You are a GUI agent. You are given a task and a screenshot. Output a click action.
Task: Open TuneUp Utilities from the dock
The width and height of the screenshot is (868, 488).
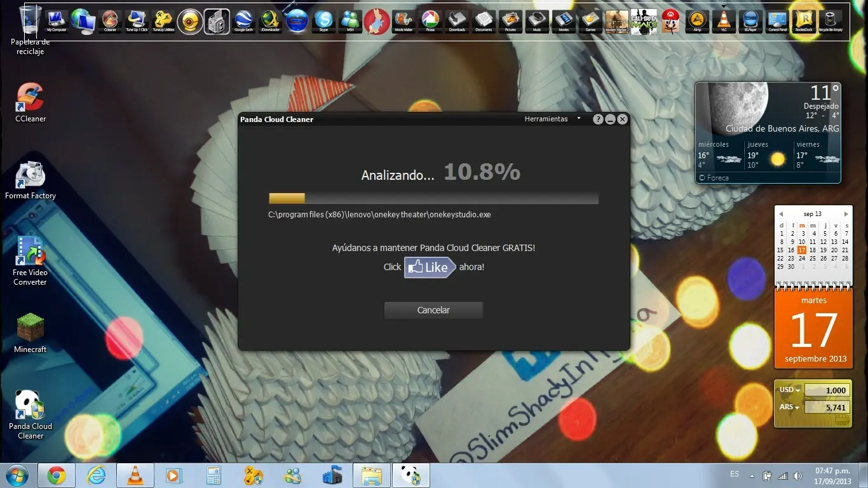pyautogui.click(x=163, y=21)
